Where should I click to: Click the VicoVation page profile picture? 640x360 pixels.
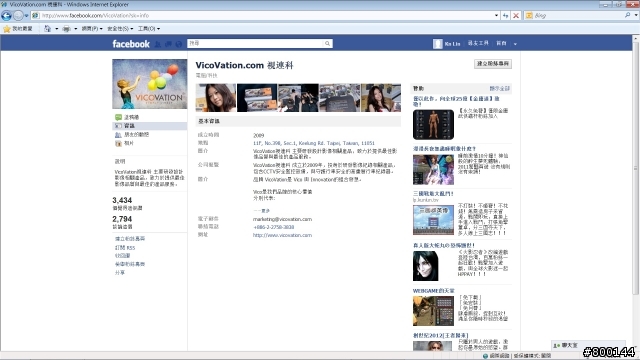pyautogui.click(x=150, y=84)
